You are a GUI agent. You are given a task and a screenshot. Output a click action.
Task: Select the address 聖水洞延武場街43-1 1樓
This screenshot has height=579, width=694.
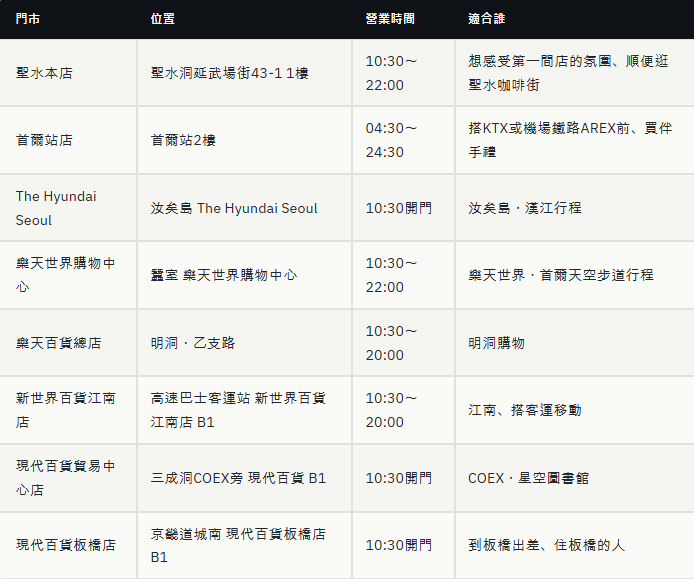tap(229, 73)
